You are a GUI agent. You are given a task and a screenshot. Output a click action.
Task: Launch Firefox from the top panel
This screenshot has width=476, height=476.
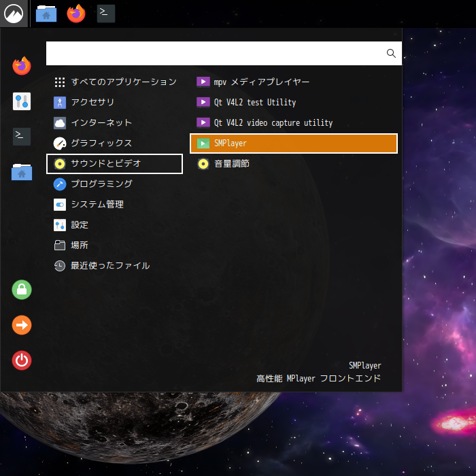click(76, 14)
